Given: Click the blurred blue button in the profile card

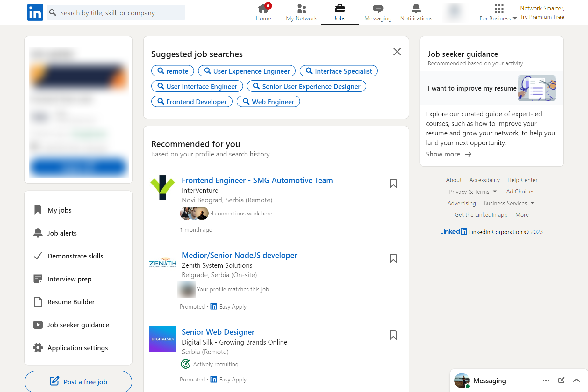Looking at the screenshot, I should click(x=78, y=166).
